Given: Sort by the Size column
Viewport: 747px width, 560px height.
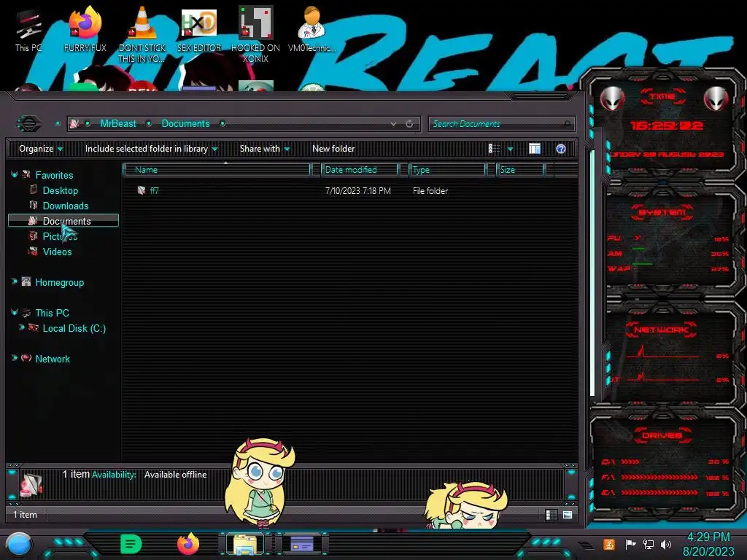Looking at the screenshot, I should click(520, 170).
